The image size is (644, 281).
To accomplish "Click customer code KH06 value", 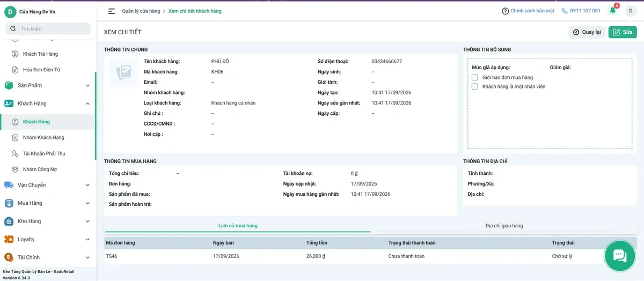I will [x=217, y=72].
